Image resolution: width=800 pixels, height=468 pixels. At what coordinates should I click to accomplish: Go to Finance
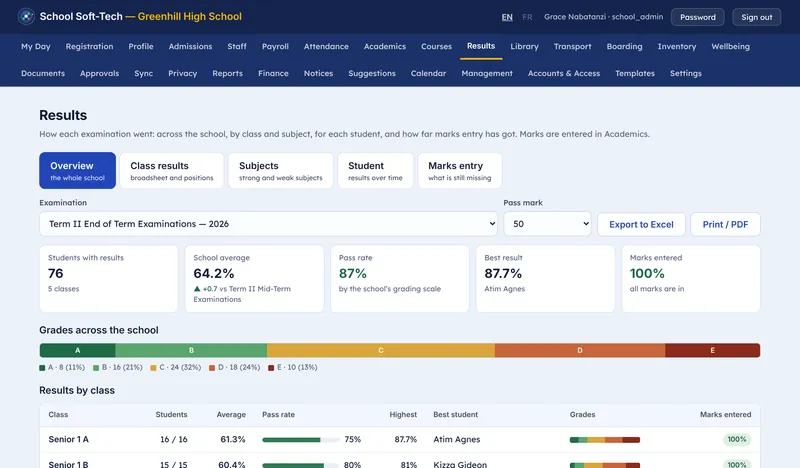click(273, 73)
